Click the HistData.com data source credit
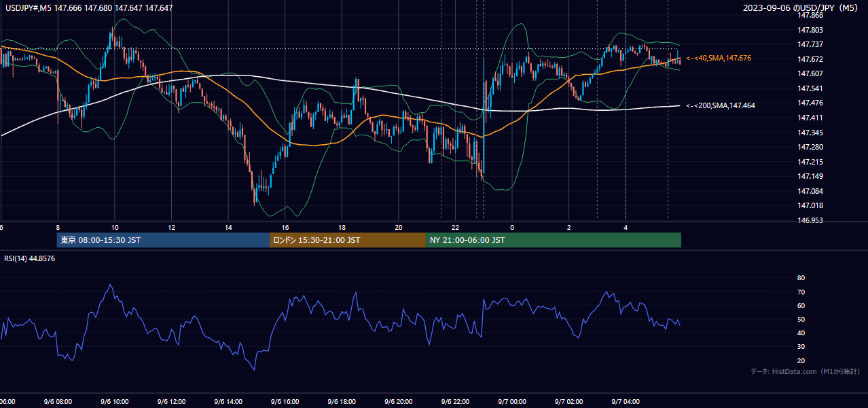The height and width of the screenshot is (408, 868). pyautogui.click(x=806, y=371)
